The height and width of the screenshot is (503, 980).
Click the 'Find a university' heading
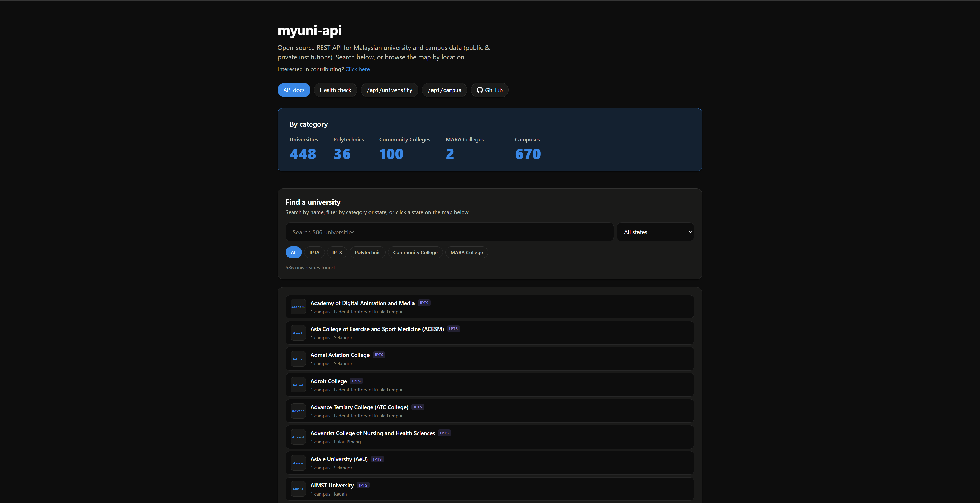click(313, 202)
